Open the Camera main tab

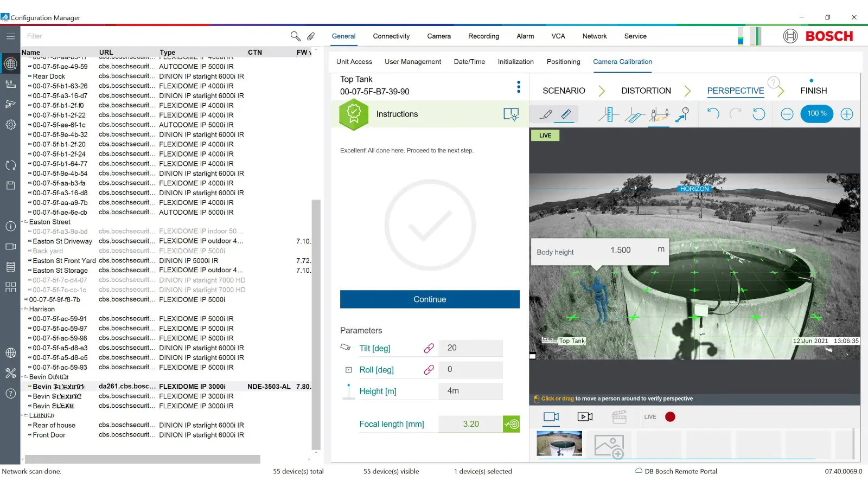pos(439,36)
